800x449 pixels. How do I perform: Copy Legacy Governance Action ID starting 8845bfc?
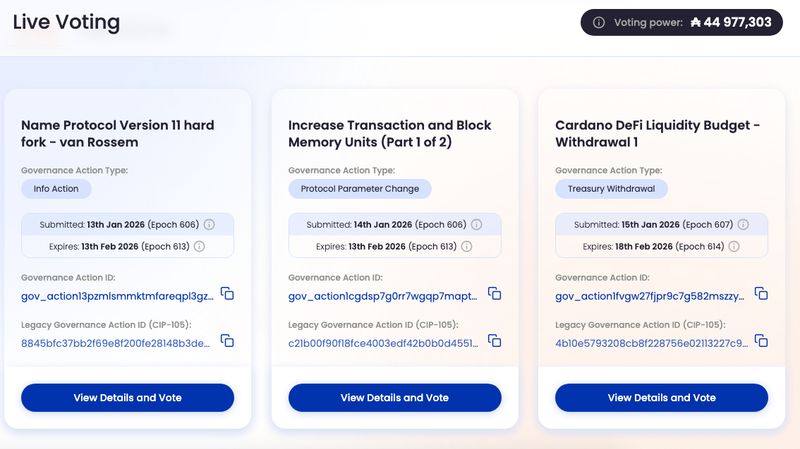click(227, 341)
